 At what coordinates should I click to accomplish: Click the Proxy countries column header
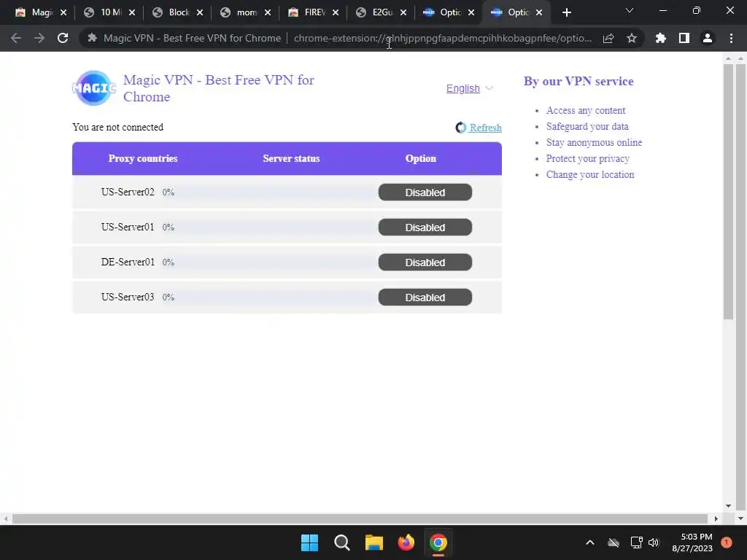pos(143,158)
